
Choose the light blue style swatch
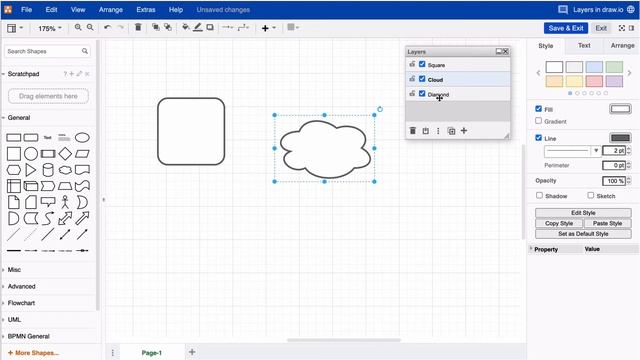click(x=594, y=67)
